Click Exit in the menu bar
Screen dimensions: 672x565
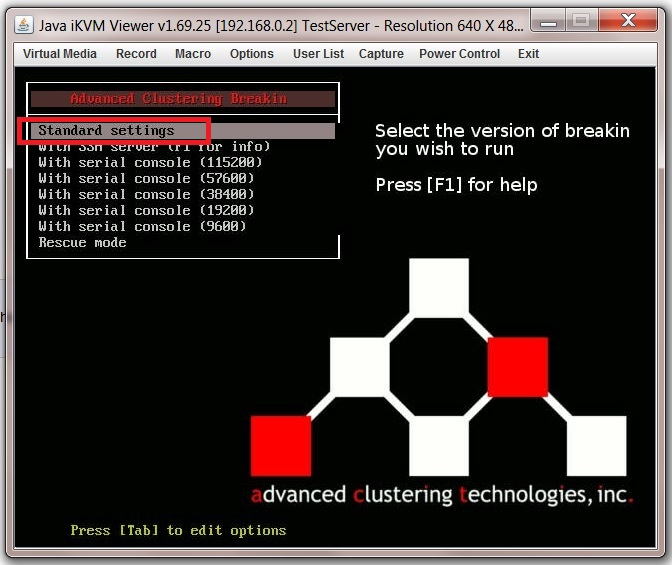click(x=528, y=54)
